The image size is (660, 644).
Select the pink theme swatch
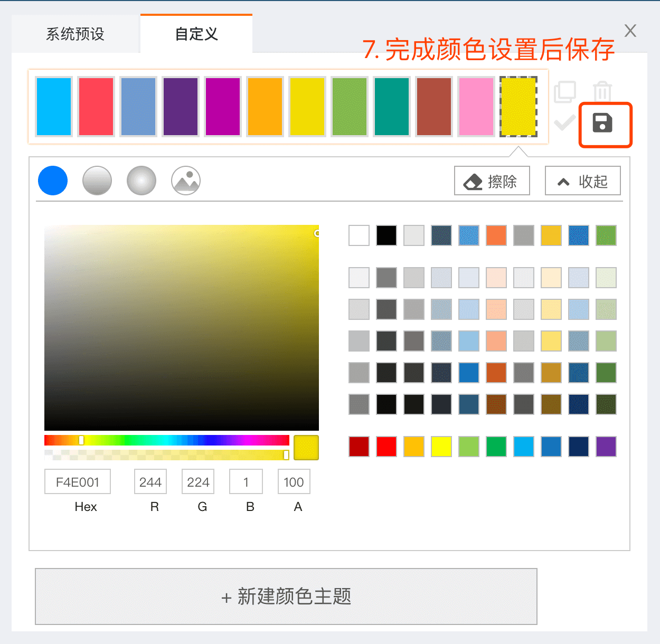tap(476, 107)
